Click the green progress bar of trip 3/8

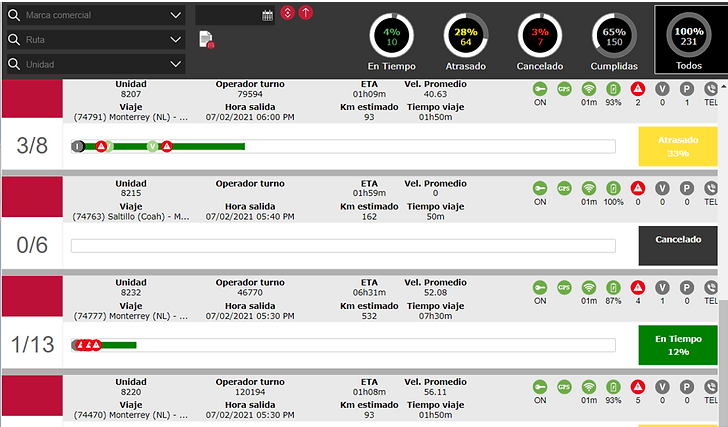pyautogui.click(x=160, y=147)
